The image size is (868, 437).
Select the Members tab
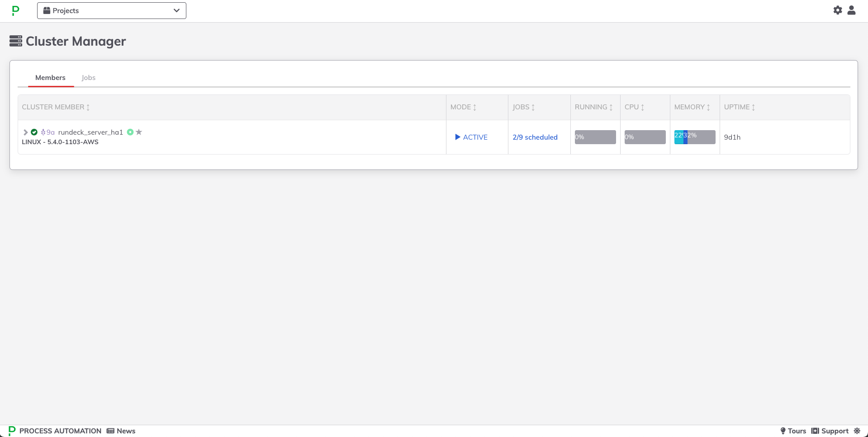[x=51, y=78]
